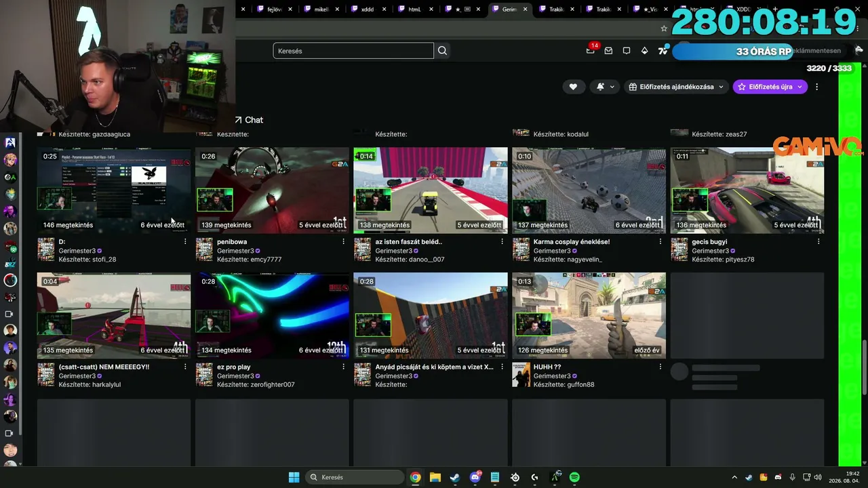Play the 0:10 soccer-ball clip thumbnail
The width and height of the screenshot is (868, 488).
[589, 190]
